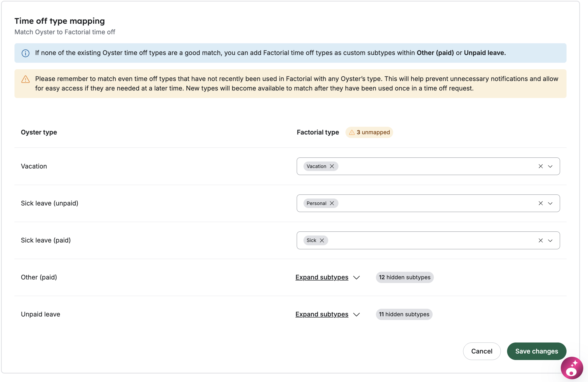The width and height of the screenshot is (588, 382).
Task: Open the Vacation row Factorial type dropdown arrow
Action: click(x=550, y=166)
